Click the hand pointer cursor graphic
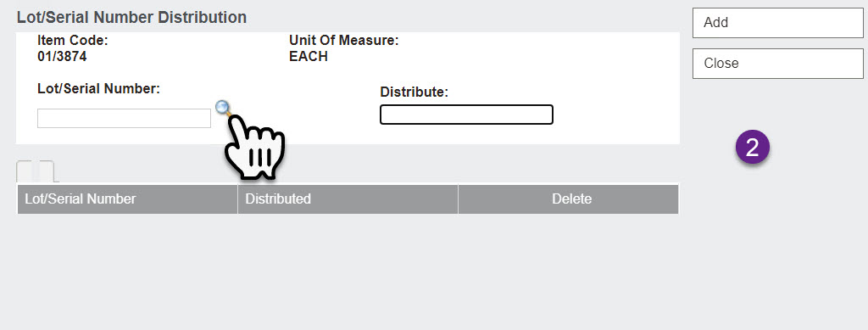The image size is (868, 330). pos(254,147)
